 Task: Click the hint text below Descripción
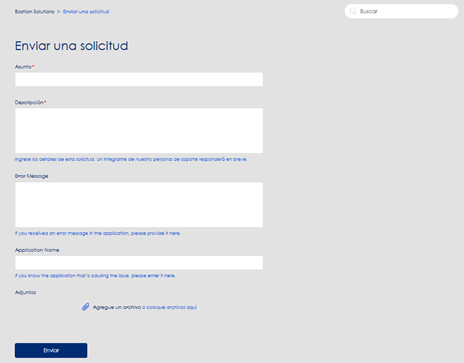(x=131, y=159)
